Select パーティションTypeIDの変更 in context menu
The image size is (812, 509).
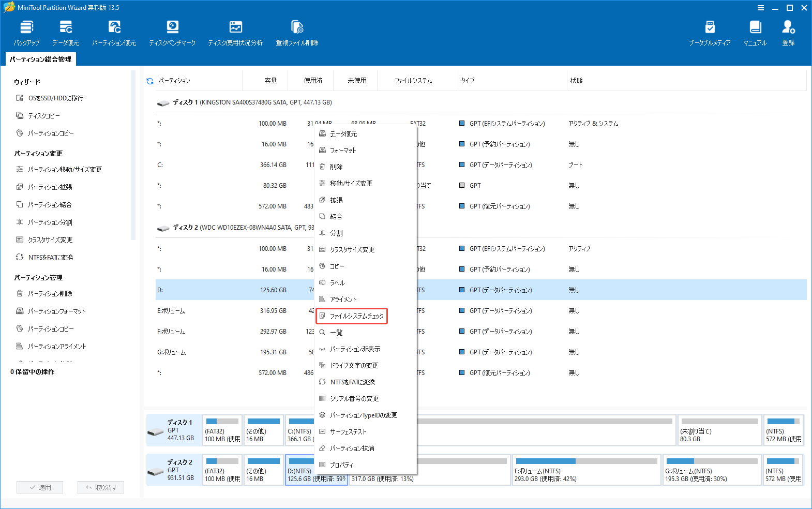pyautogui.click(x=366, y=415)
